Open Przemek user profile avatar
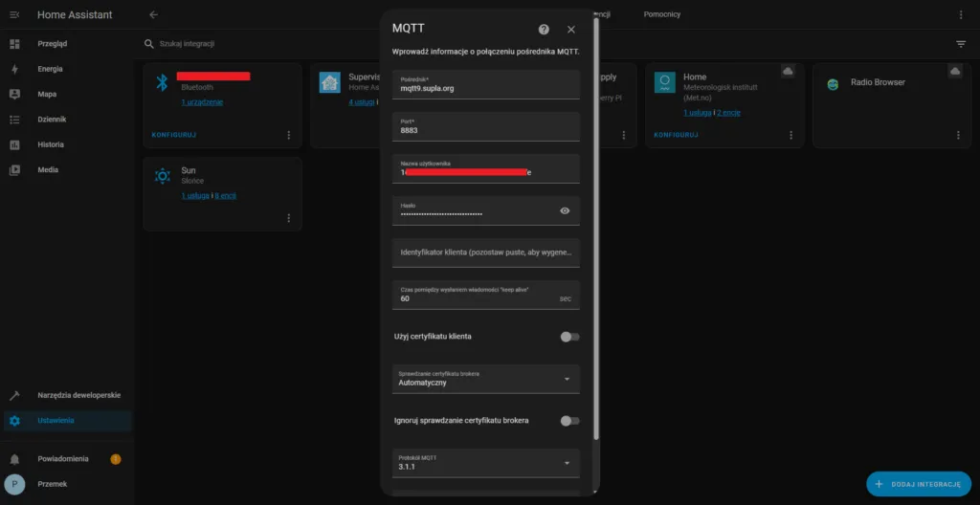Viewport: 980px width, 505px height. [15, 484]
